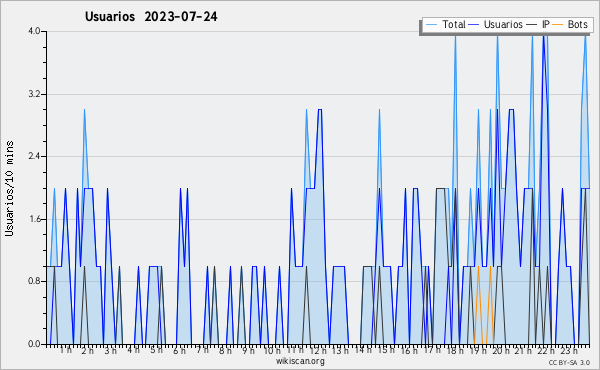Click the 'IP' legend entry
This screenshot has height=370, width=600.
pos(546,24)
